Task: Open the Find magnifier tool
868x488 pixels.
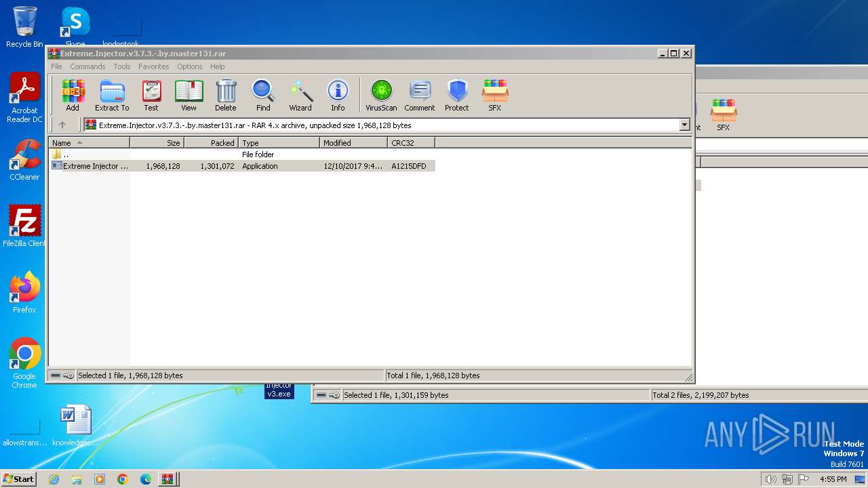Action: pos(263,96)
